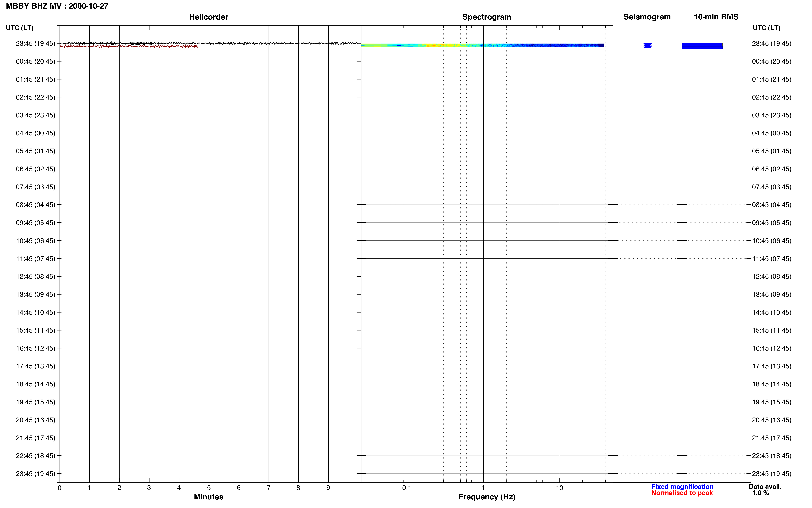Image resolution: width=812 pixels, height=508 pixels.
Task: Click left time label '08:45 (04:45)'
Action: (x=36, y=205)
